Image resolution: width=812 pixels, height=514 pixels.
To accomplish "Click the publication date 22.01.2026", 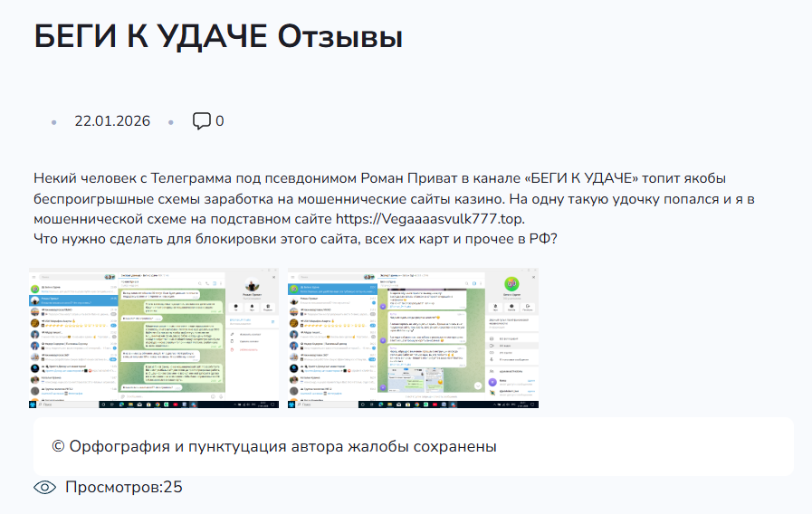I will (x=112, y=121).
